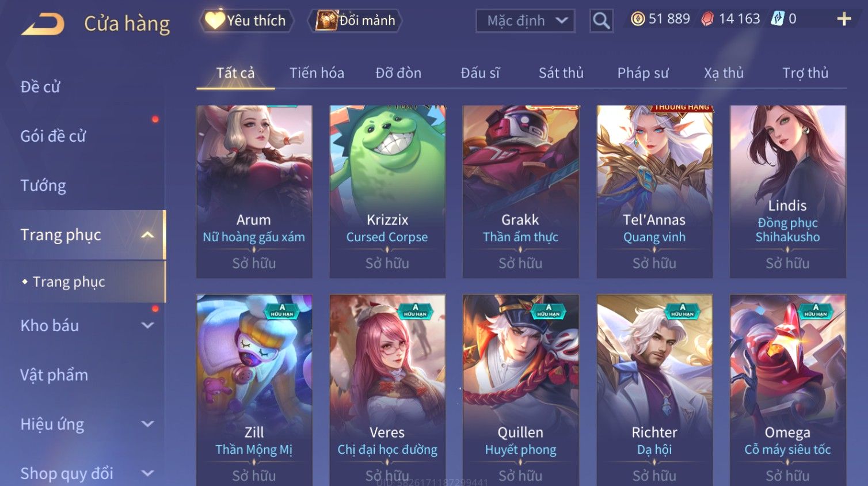Switch to the Pháp sư tab

pos(643,73)
